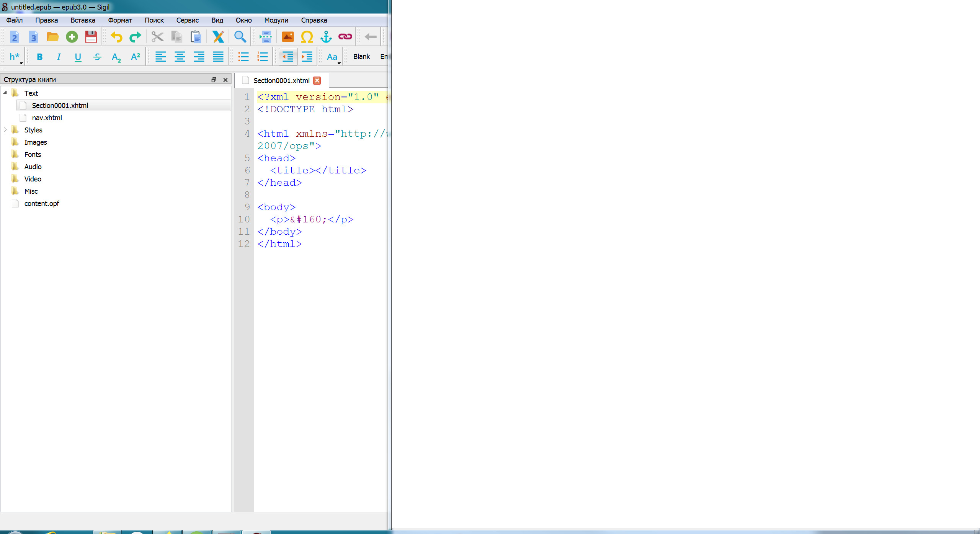Open the Формат menu
The image size is (980, 534).
click(x=120, y=20)
